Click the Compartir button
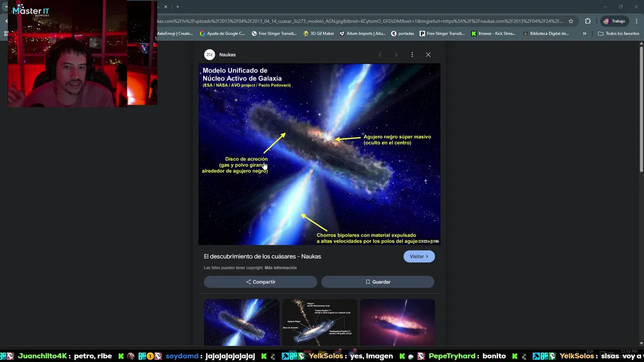The width and height of the screenshot is (644, 362). point(261,282)
